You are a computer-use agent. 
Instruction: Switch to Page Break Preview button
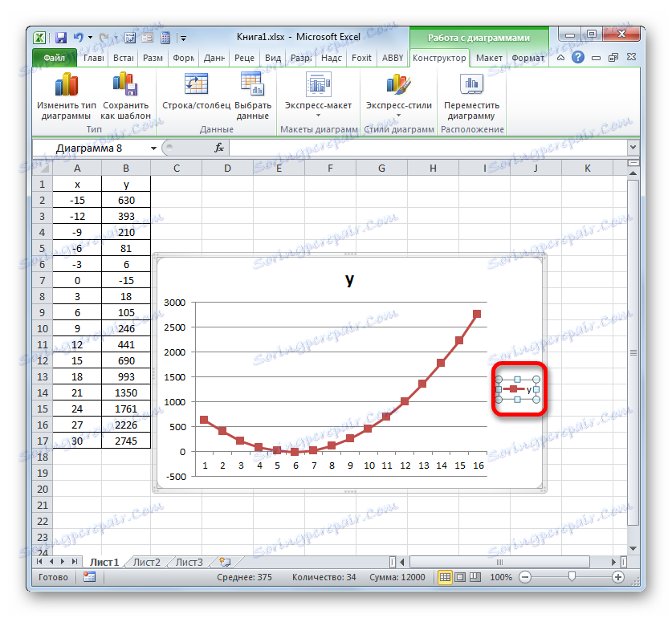coord(474,577)
